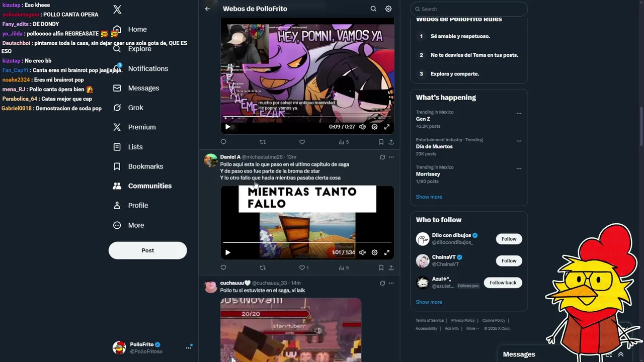Go back using the arrow beside Webos de PolloFrito
Image resolution: width=644 pixels, height=362 pixels.
(207, 9)
